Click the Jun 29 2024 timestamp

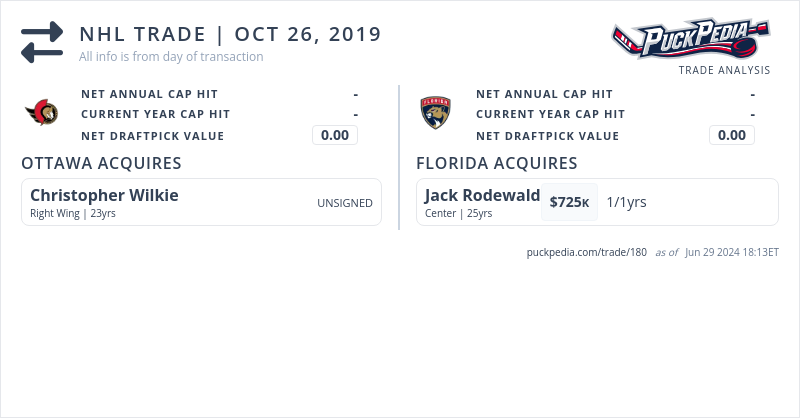tap(732, 252)
